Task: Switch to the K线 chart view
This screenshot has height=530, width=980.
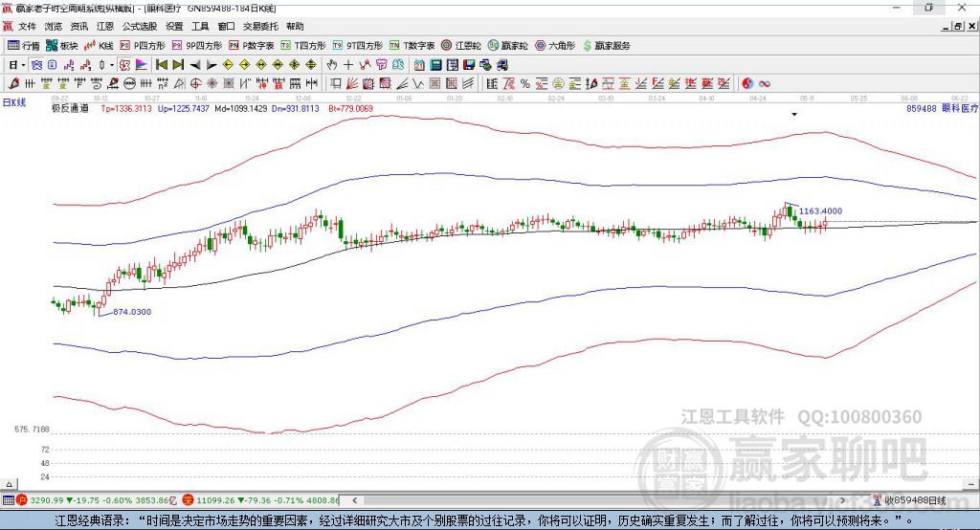Action: coord(99,46)
